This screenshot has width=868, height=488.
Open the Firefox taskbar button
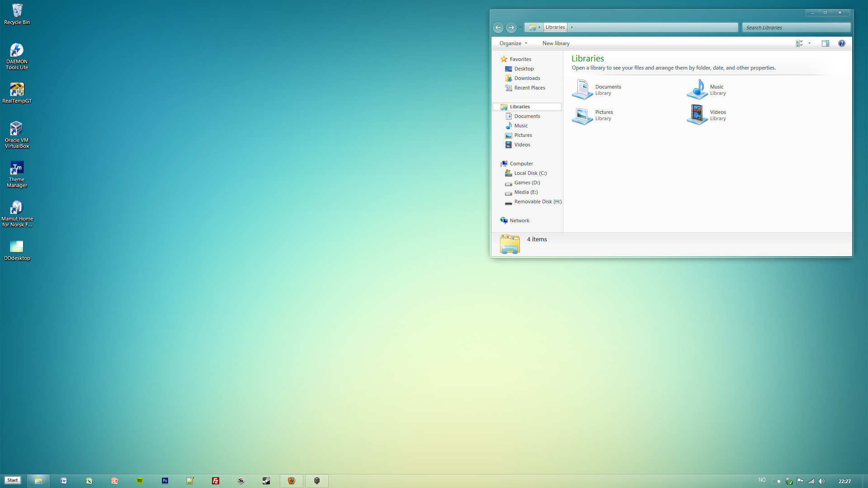[x=292, y=481]
